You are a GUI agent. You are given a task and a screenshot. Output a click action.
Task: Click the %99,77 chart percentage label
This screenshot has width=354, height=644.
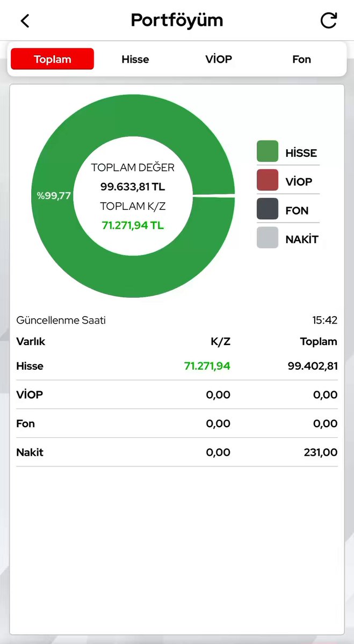click(54, 196)
